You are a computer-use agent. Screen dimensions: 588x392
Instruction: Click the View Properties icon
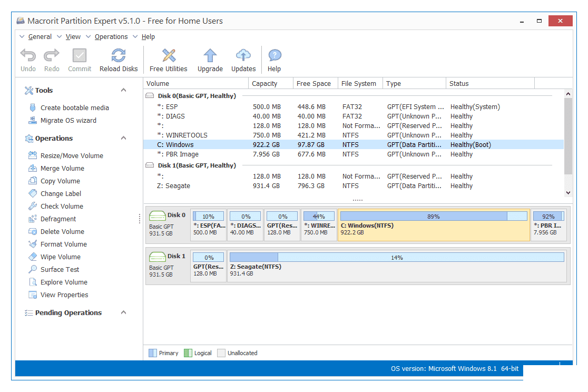tap(33, 295)
